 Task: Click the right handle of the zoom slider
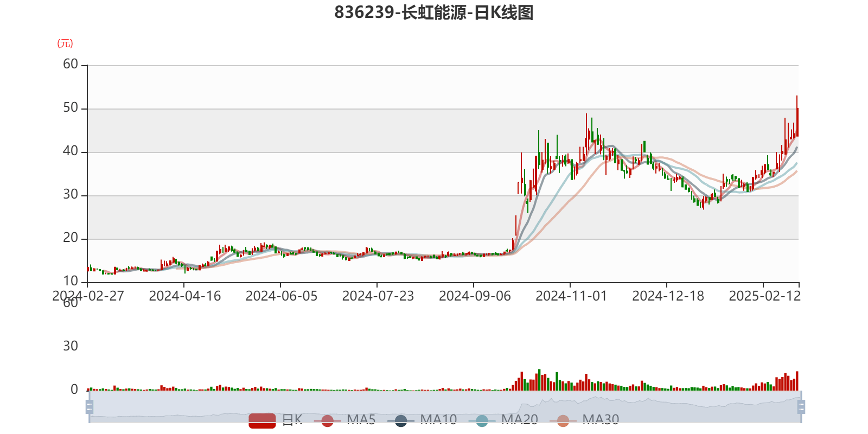801,406
